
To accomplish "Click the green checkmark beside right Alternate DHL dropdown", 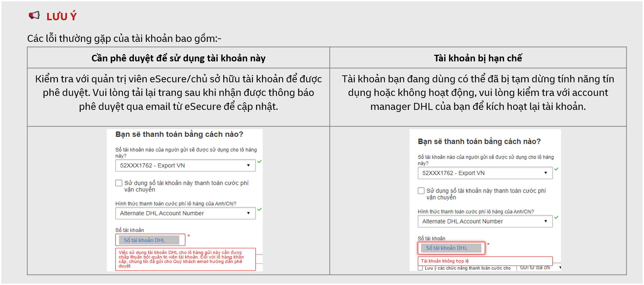I will click(x=556, y=217).
